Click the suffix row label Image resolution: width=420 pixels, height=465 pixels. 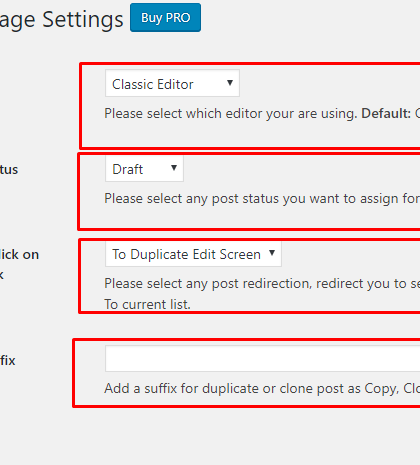click(8, 360)
